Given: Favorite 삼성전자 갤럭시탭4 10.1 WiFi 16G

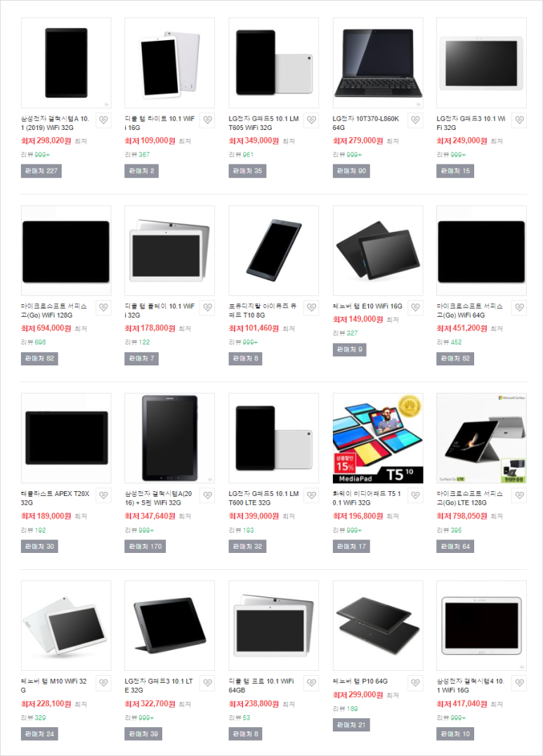Looking at the screenshot, I should coord(519,683).
